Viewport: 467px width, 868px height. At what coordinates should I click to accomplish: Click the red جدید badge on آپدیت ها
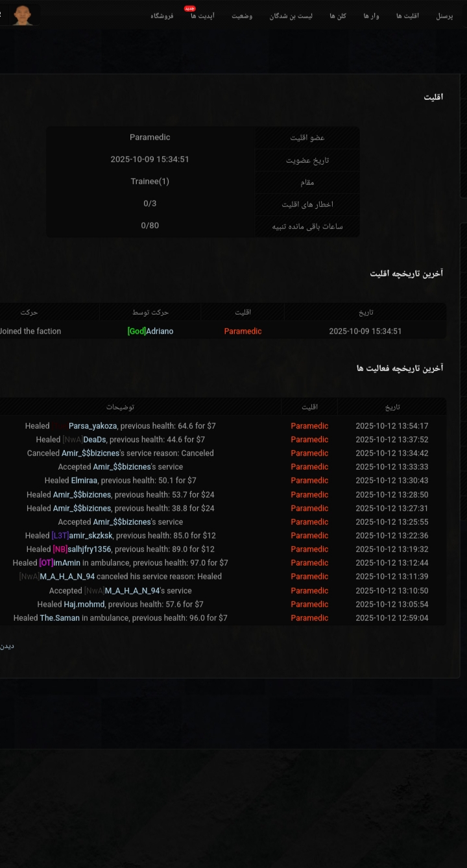(189, 8)
